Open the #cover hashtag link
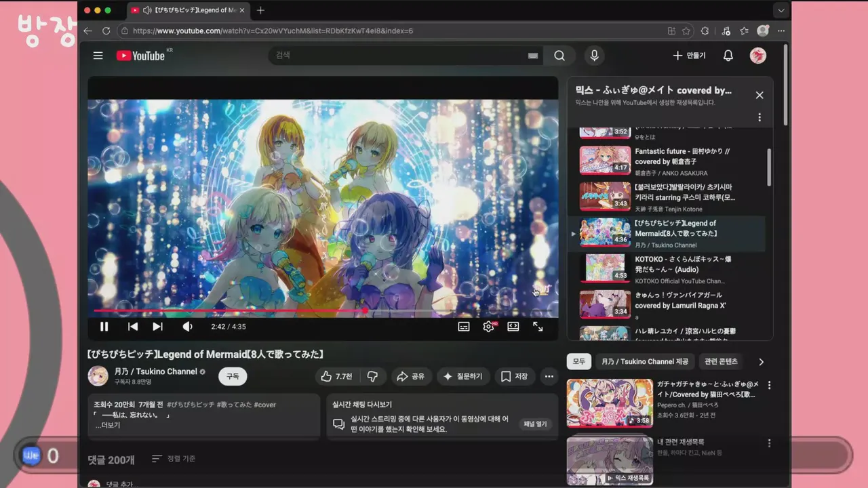Viewport: 868px width, 488px height. (x=265, y=405)
